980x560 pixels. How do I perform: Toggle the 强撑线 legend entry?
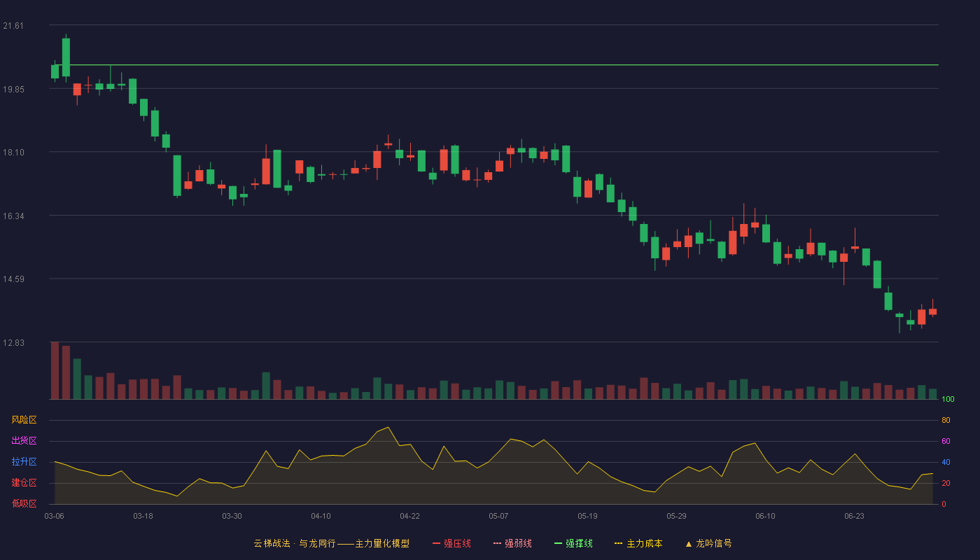point(573,543)
